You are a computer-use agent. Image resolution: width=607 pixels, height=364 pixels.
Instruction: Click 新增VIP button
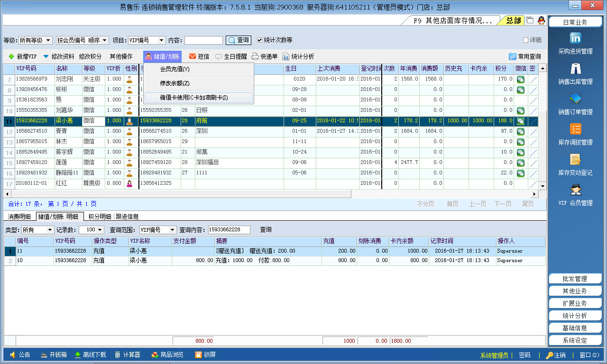tap(22, 56)
